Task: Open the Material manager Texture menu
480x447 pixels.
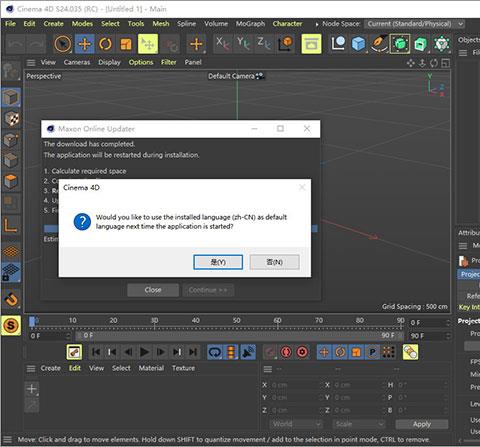Action: (x=183, y=368)
